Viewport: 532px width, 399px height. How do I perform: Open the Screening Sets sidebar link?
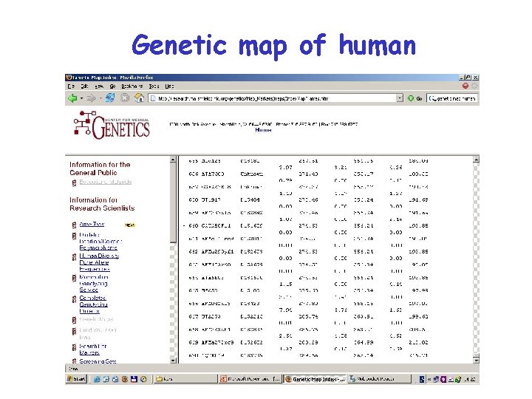pos(98,361)
